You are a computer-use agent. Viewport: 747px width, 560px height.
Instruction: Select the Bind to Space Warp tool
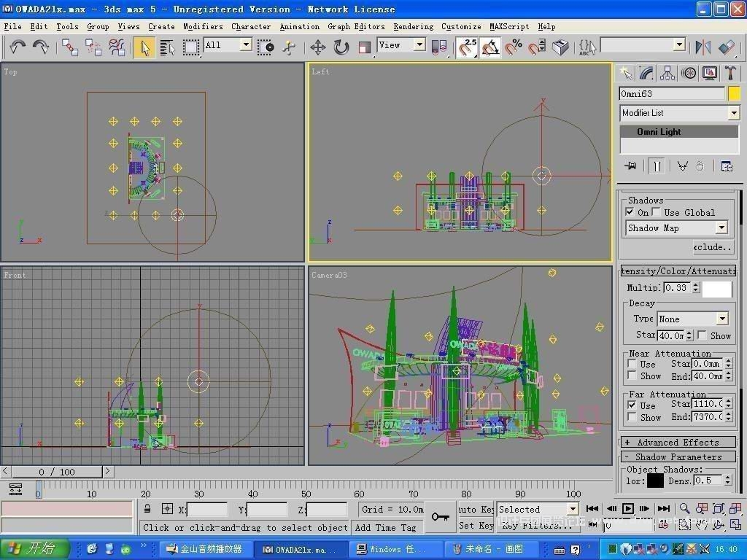click(x=117, y=47)
